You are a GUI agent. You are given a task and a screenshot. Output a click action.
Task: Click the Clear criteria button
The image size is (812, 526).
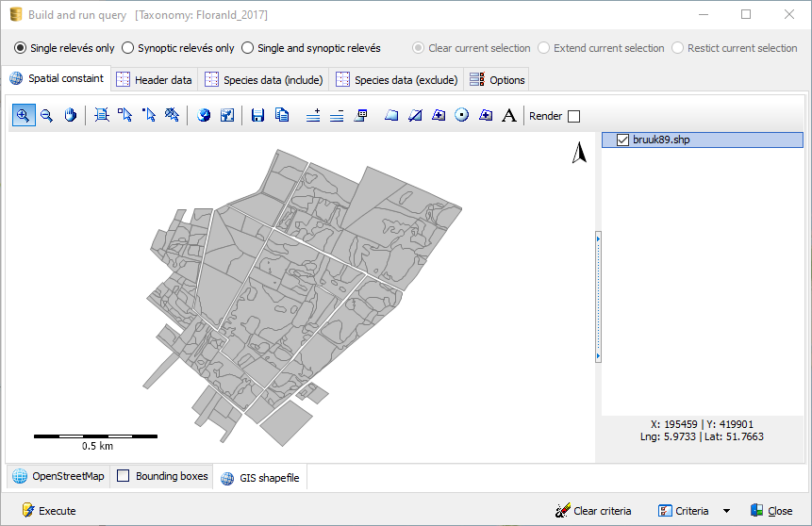coord(593,511)
